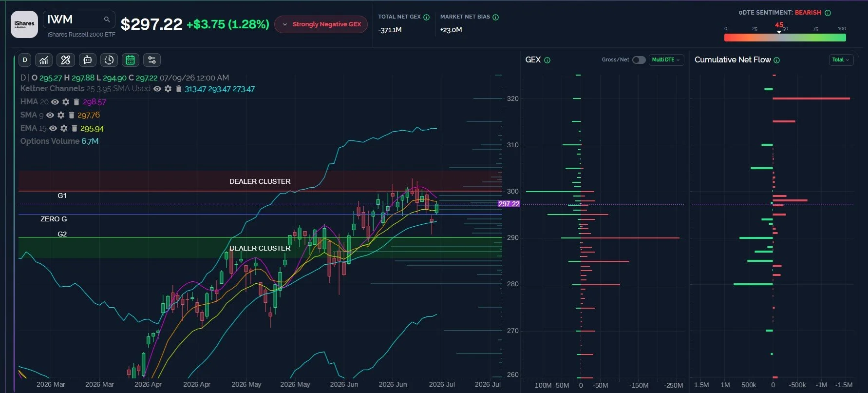
Task: Click the search magnifier icon beside IWM
Action: pos(107,20)
